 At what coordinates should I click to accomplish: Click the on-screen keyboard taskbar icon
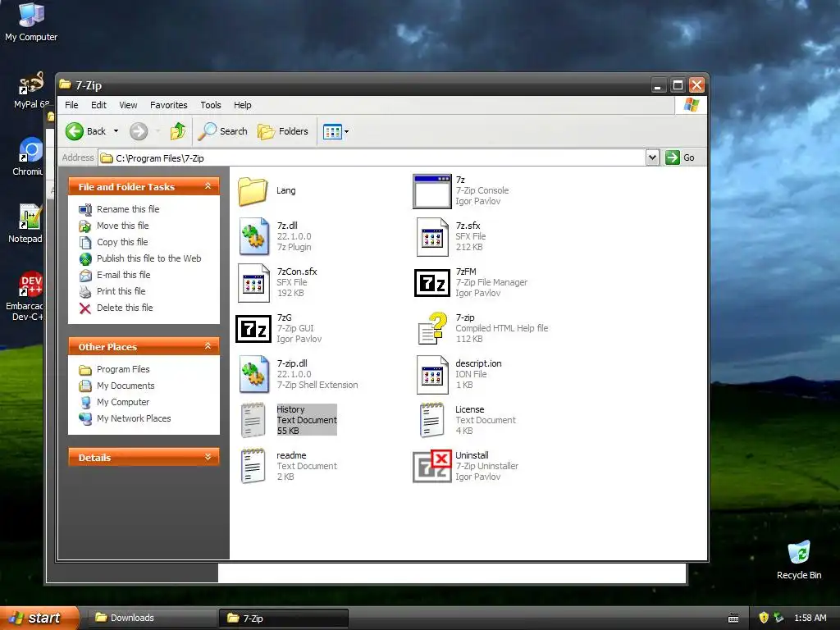coord(733,619)
